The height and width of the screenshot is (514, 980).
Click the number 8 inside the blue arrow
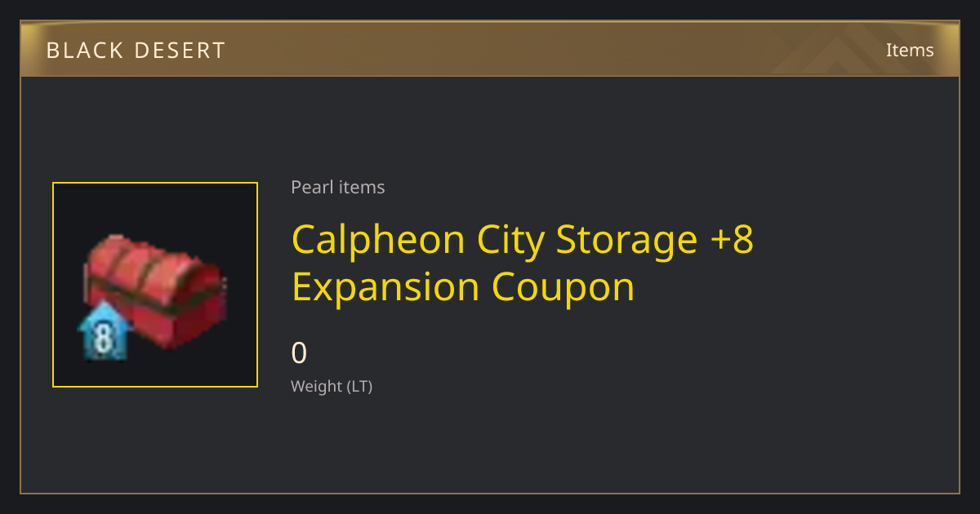coord(103,337)
